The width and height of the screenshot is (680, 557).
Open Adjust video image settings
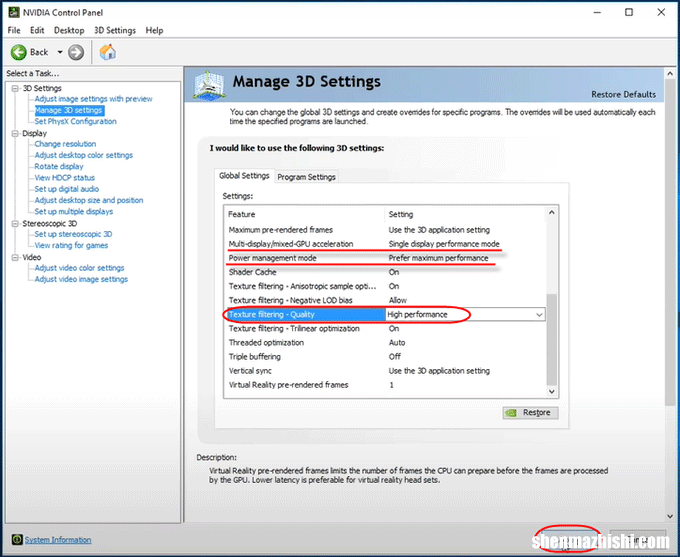[x=81, y=279]
